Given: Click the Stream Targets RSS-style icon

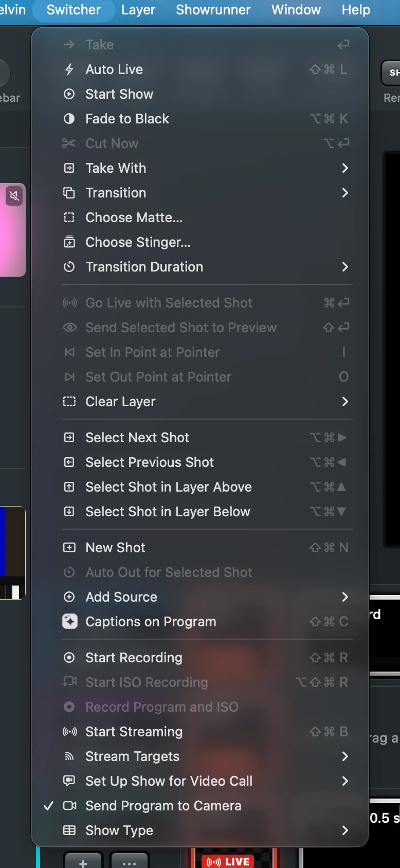Looking at the screenshot, I should pos(69,756).
